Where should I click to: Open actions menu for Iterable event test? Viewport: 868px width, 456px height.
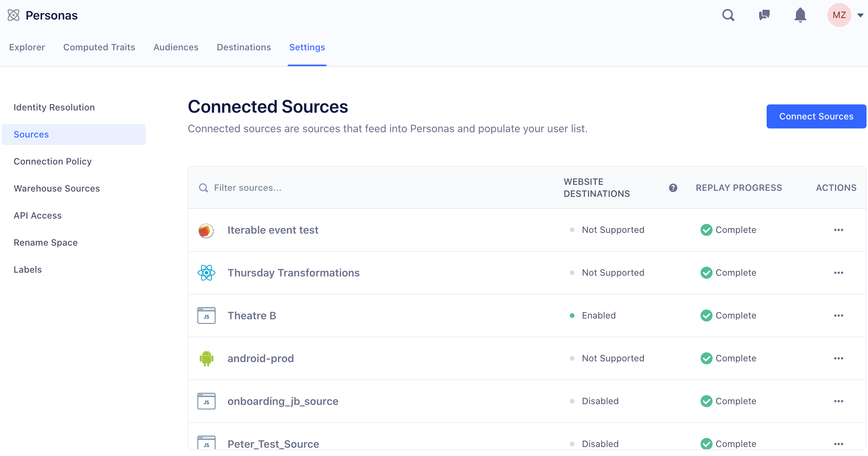(x=838, y=230)
